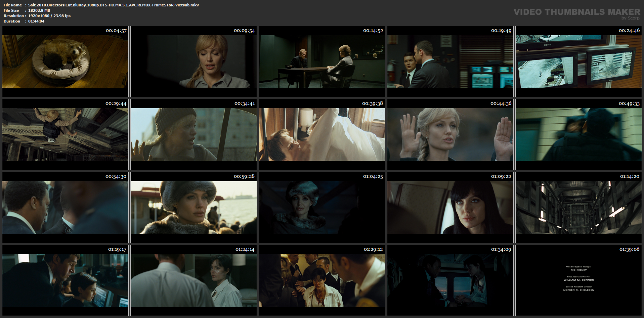
Task: Pick the thumbnail at 01:04:25
Action: click(322, 207)
